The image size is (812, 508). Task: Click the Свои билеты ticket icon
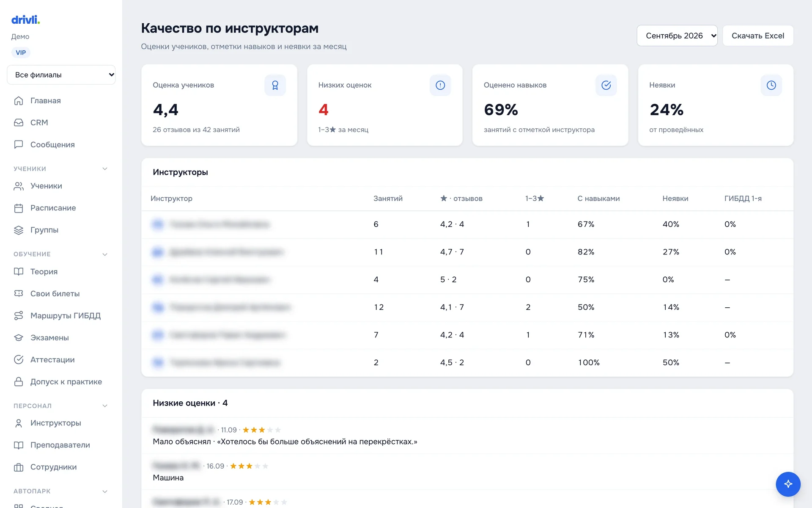coord(19,294)
